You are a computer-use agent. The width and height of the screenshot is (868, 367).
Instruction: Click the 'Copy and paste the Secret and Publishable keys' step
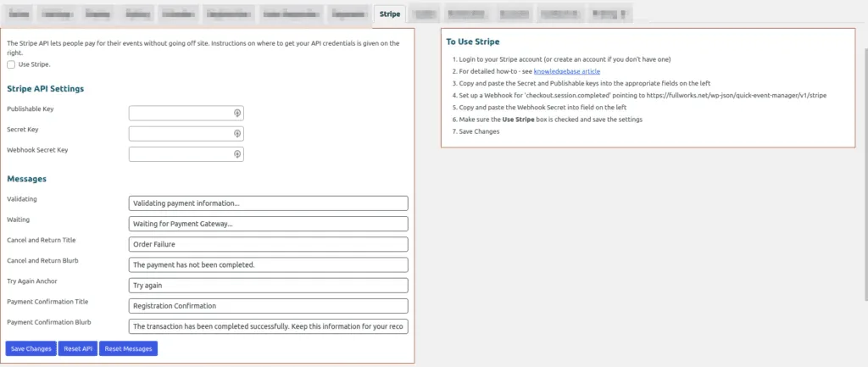[585, 84]
